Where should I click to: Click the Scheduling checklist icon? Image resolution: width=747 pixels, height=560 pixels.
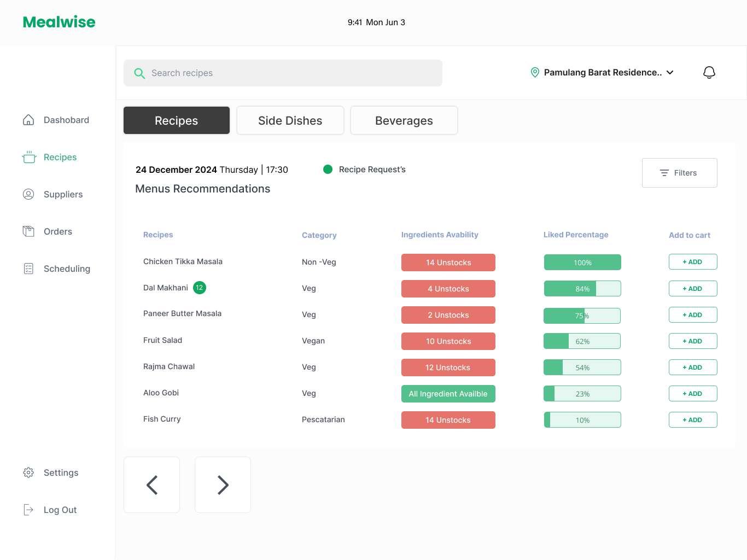28,269
